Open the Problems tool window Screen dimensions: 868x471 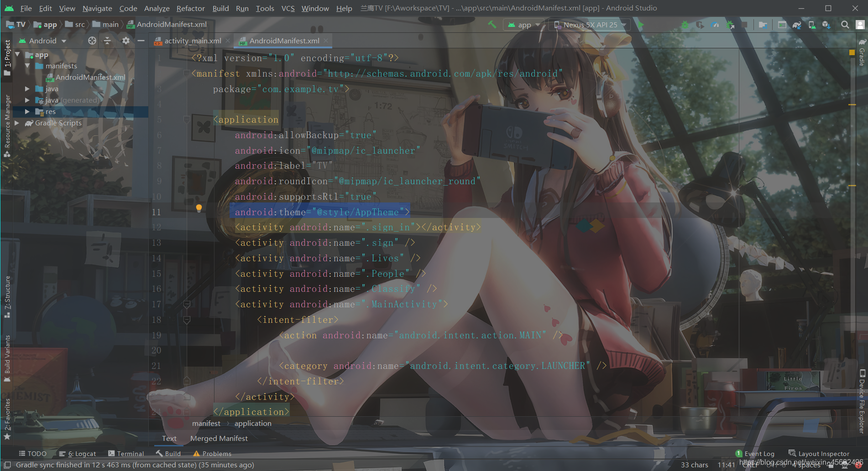click(x=212, y=454)
